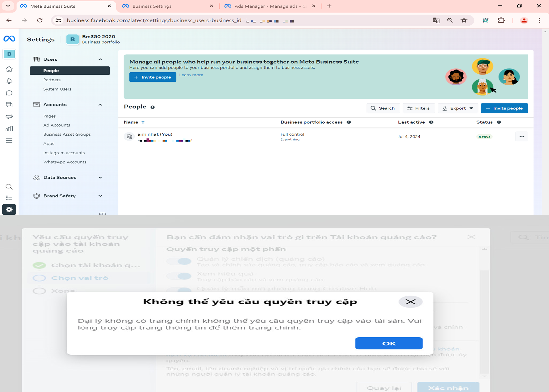Expand the Brand Safety section
549x392 pixels.
(100, 196)
